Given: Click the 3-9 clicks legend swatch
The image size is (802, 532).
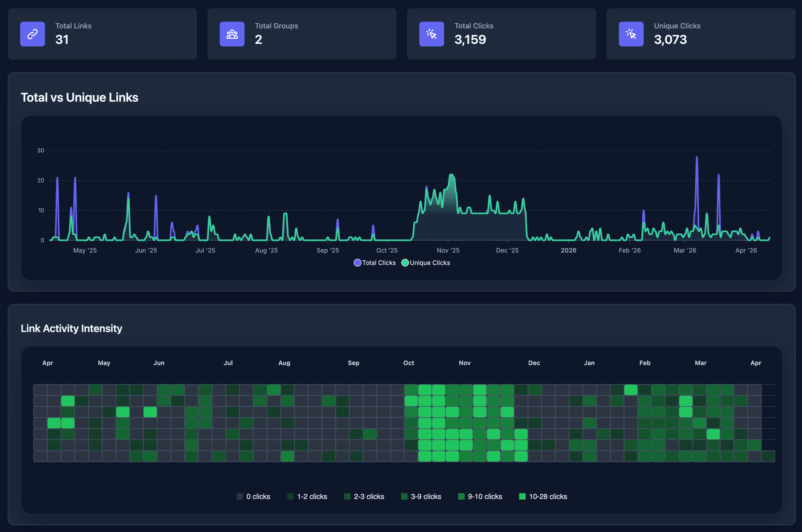Looking at the screenshot, I should pos(404,496).
